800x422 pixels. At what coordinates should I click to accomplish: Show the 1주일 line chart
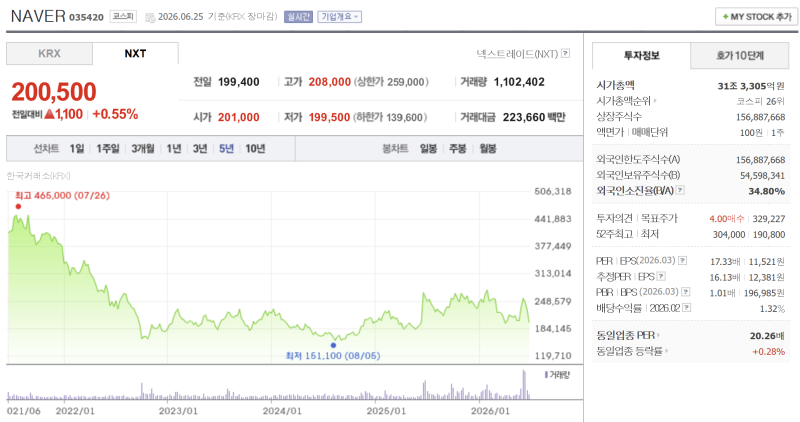tap(108, 148)
